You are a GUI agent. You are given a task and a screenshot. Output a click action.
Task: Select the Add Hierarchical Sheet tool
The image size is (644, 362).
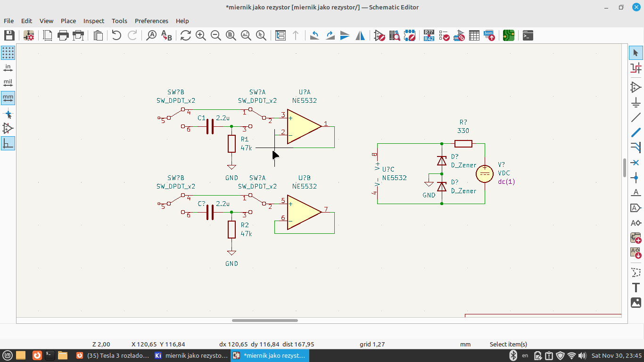[636, 238]
